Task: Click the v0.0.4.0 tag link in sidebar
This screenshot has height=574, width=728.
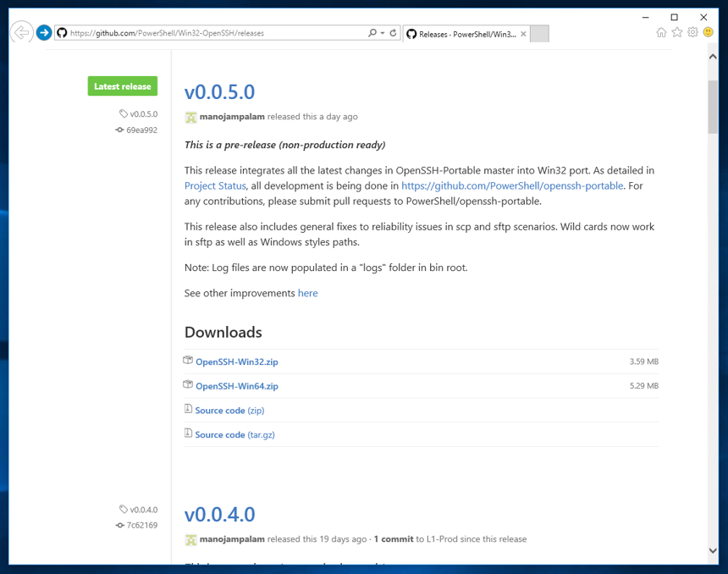Action: coord(143,510)
